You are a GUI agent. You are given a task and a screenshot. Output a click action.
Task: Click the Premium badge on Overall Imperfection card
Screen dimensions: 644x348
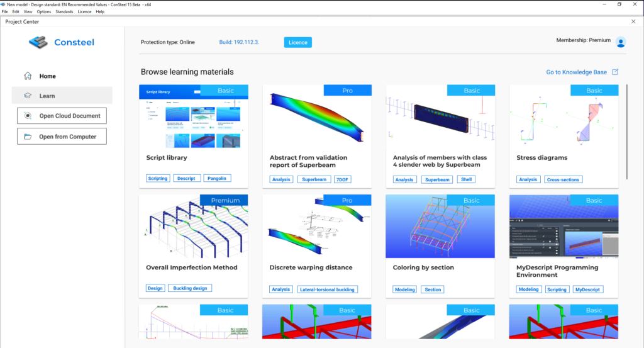[225, 200]
